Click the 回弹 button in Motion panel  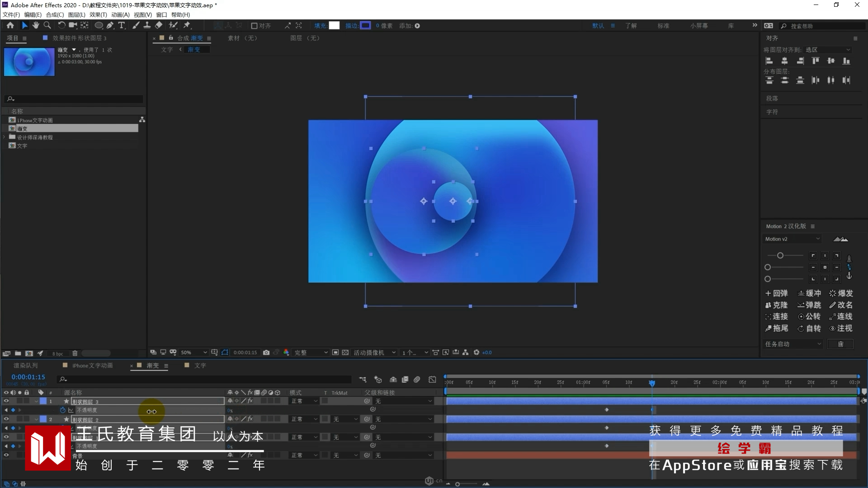pos(776,293)
